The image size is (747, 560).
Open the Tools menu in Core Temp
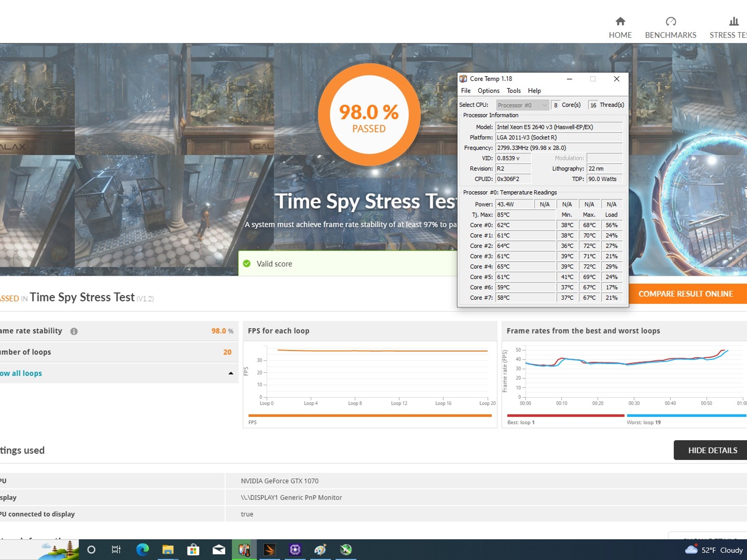pos(514,91)
